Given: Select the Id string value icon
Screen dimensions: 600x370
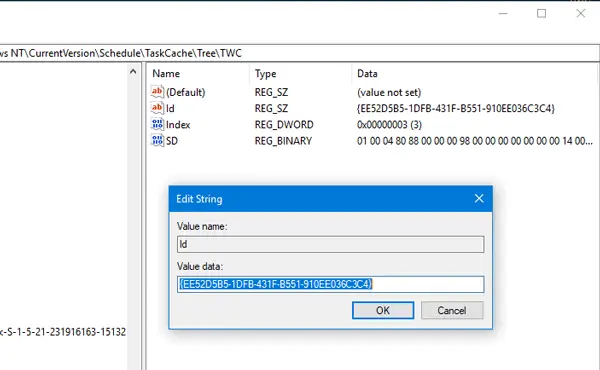Looking at the screenshot, I should tap(157, 108).
